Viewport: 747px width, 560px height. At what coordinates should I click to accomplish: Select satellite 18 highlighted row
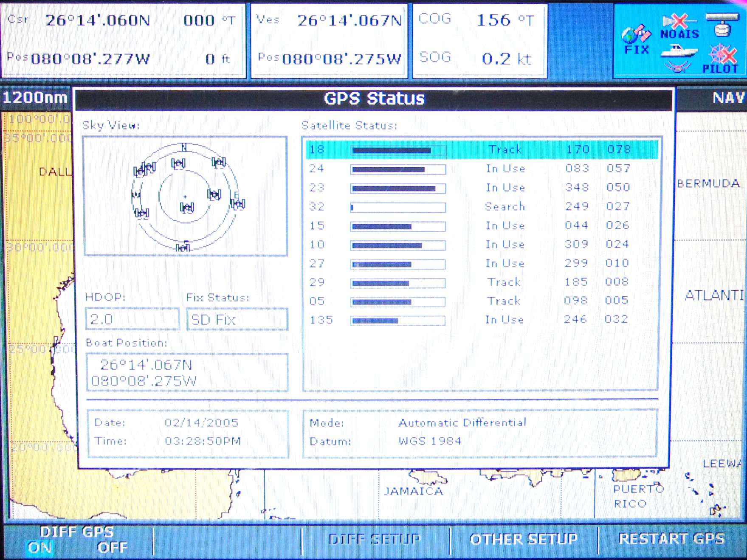click(x=482, y=149)
